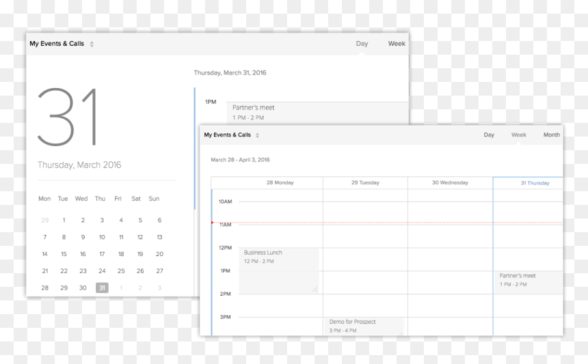Choose date 10 in mini calendar

(x=102, y=237)
